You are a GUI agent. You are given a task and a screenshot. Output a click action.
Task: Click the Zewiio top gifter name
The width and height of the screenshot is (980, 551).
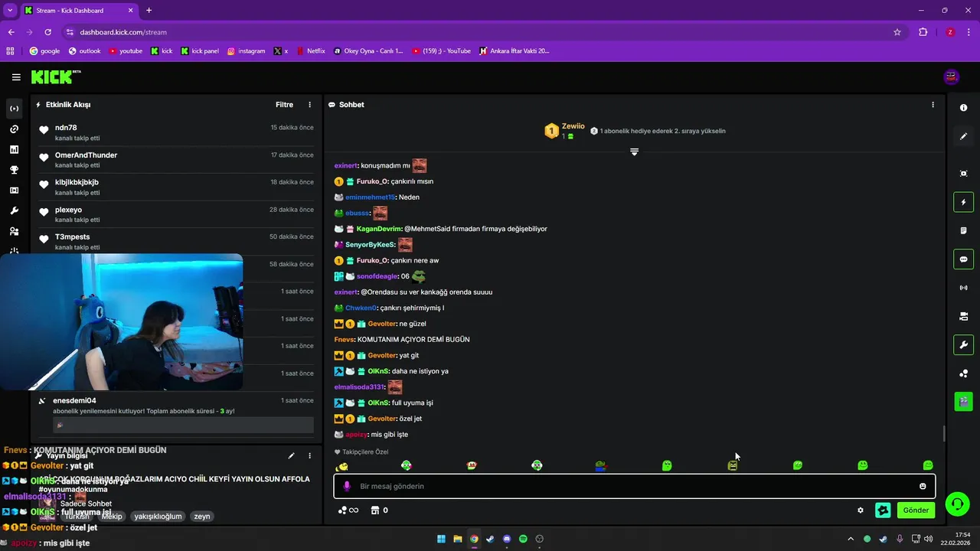click(x=573, y=126)
